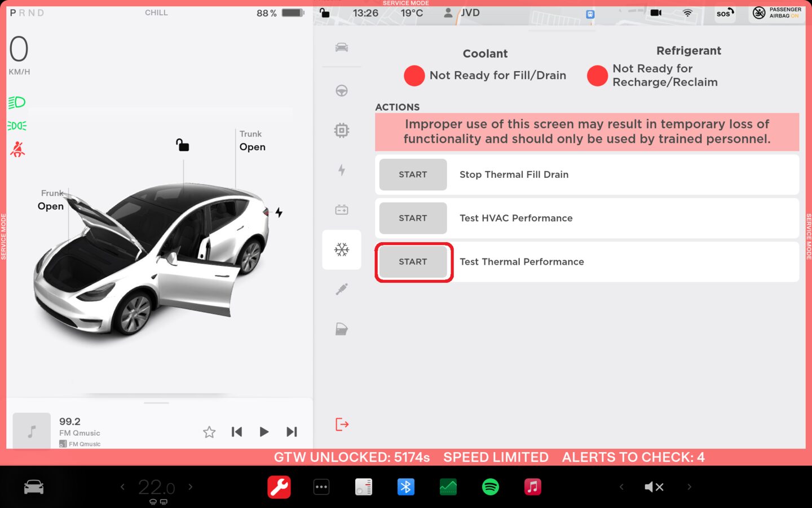Select the processor chip sidebar icon
812x508 pixels.
tap(342, 130)
